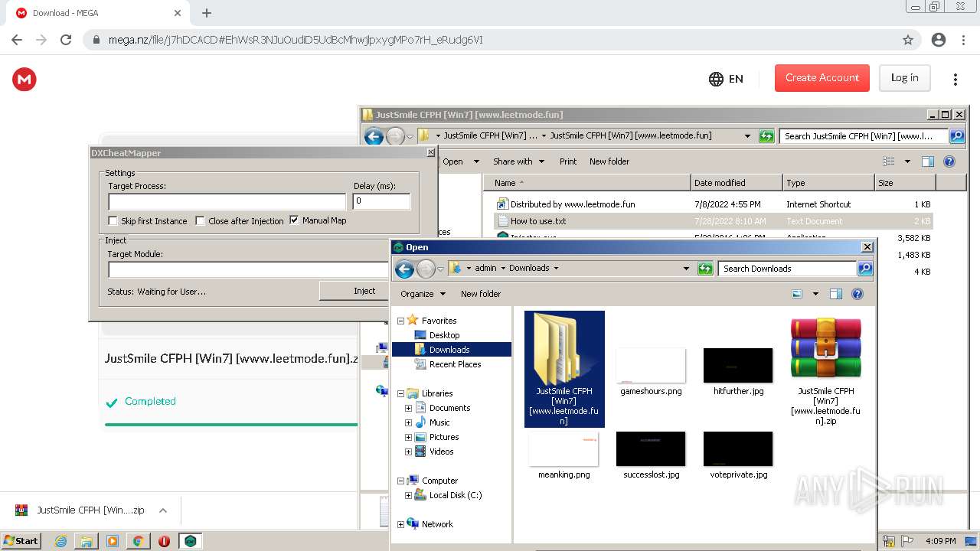The width and height of the screenshot is (980, 551).
Task: Collapse the Favorites tree group
Action: 400,321
